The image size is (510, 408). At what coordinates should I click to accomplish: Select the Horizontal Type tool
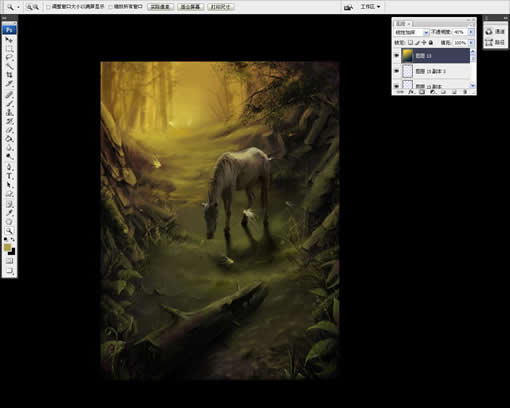[x=9, y=176]
